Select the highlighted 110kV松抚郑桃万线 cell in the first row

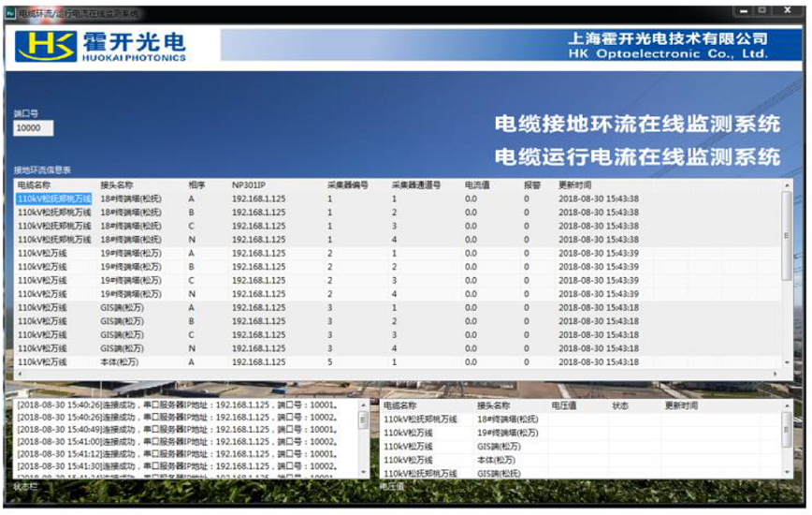pyautogui.click(x=54, y=199)
